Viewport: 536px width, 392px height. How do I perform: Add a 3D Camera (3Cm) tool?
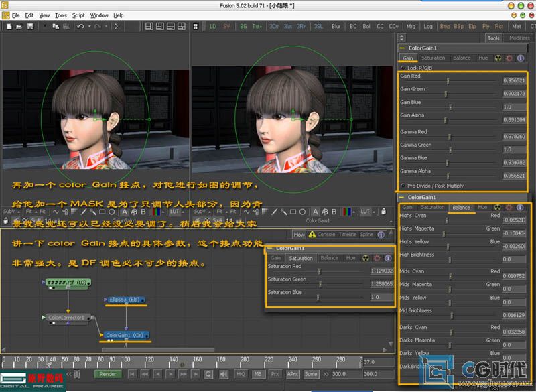point(274,27)
